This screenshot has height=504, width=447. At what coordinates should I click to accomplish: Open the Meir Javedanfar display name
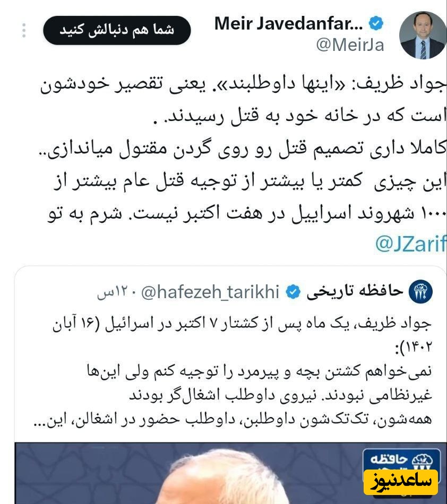point(288,23)
